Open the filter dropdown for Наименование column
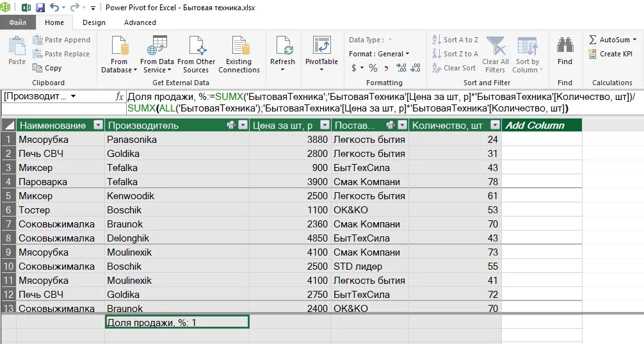This screenshot has height=344, width=644. pyautogui.click(x=98, y=126)
